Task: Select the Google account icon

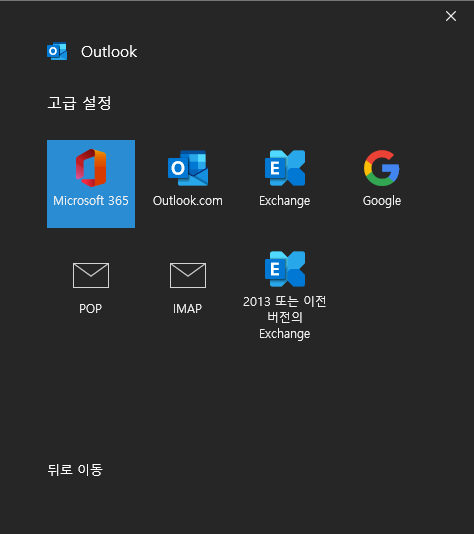Action: click(x=382, y=168)
